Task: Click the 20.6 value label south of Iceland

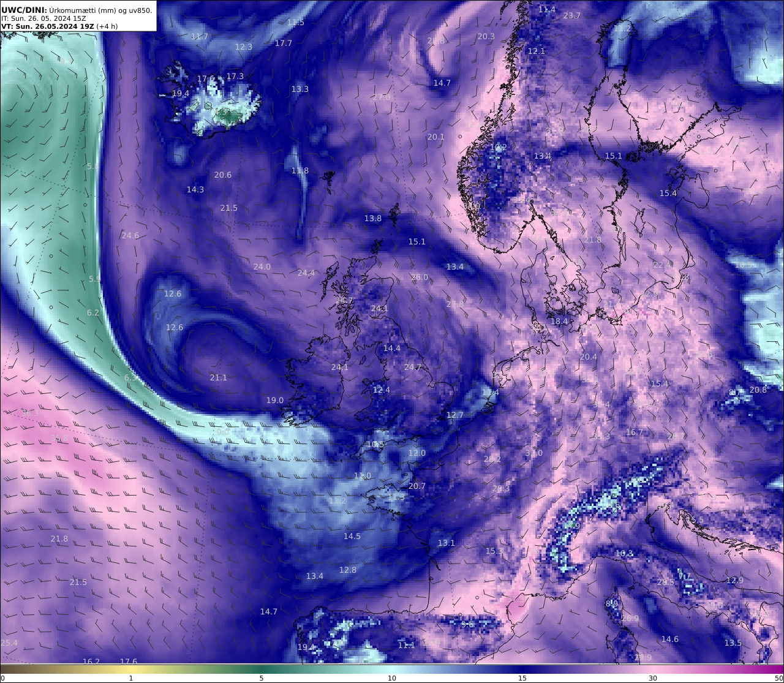Action: pos(223,175)
